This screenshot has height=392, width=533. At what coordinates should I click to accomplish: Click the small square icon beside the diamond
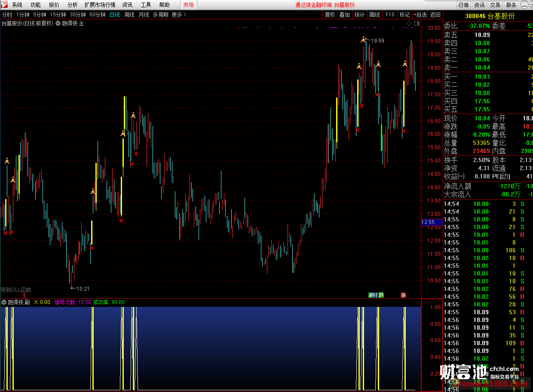point(417,23)
